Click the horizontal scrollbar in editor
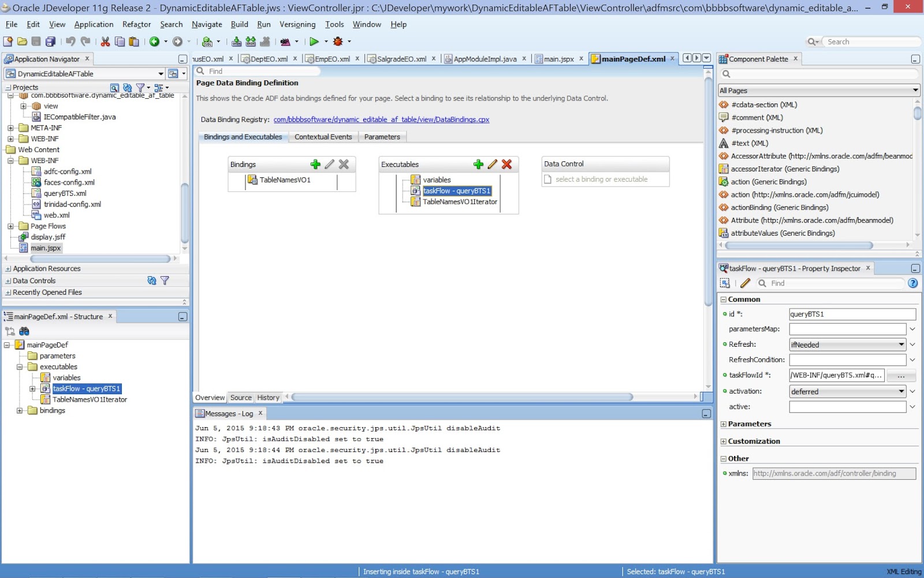The image size is (924, 578). pos(463,397)
